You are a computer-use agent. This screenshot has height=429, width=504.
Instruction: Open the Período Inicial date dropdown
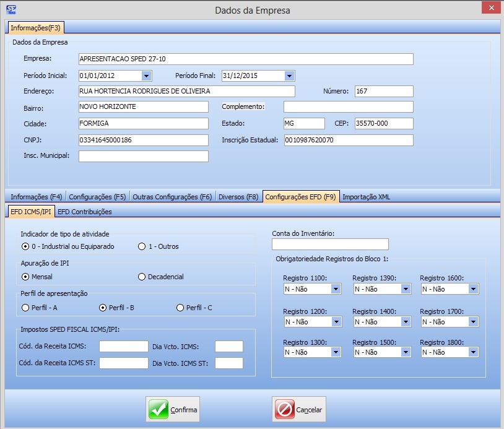(146, 76)
